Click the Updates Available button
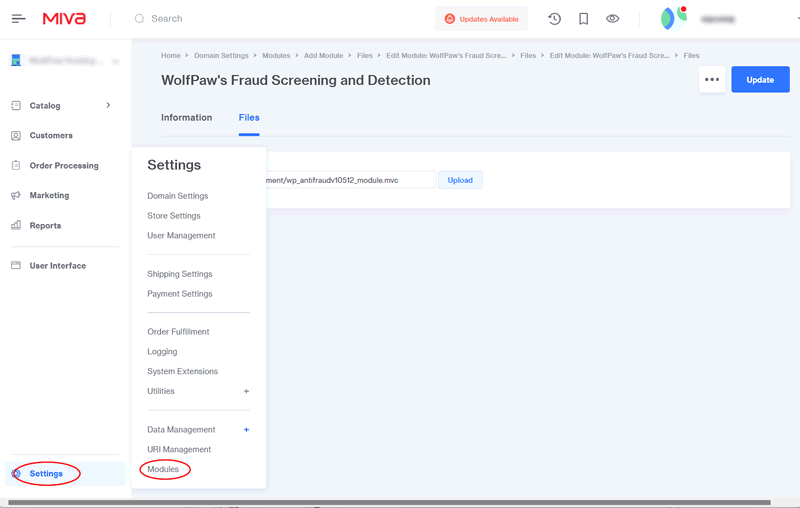 click(x=481, y=19)
